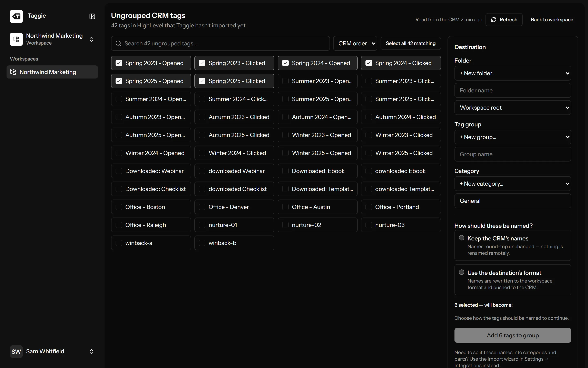
Task: Click Add 6 tags to group button
Action: pos(513,335)
